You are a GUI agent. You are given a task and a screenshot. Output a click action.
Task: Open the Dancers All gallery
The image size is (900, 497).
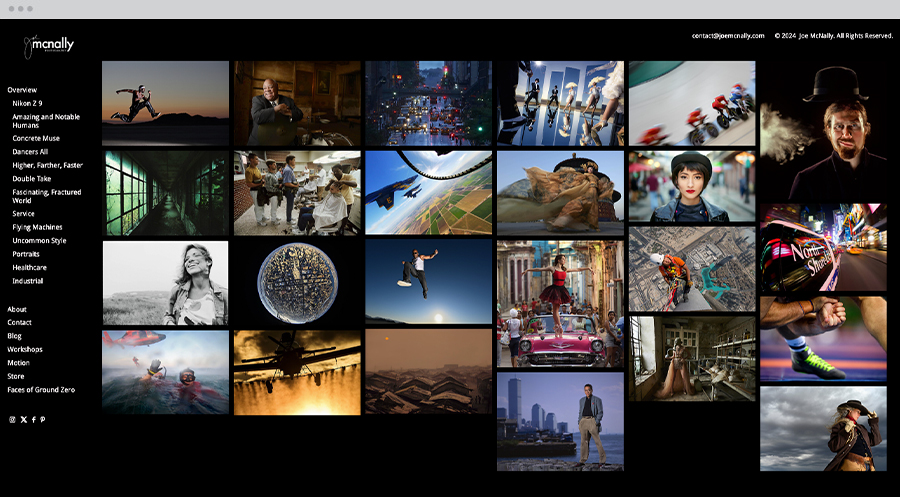30,152
